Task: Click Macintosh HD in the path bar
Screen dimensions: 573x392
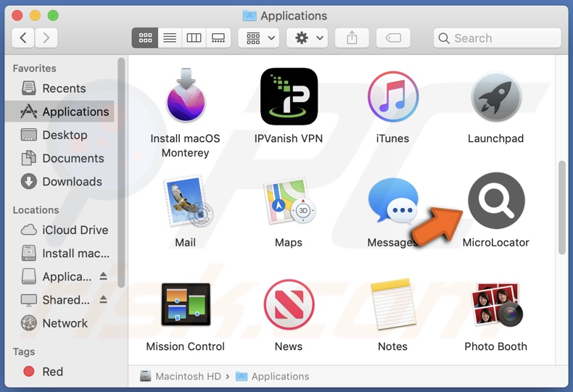Action: click(x=181, y=376)
